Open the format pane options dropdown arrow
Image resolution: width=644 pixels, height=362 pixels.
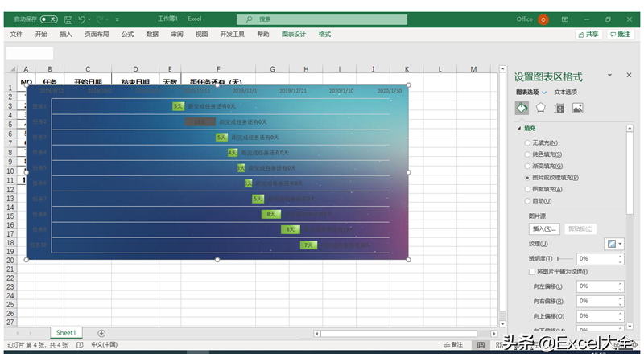coord(609,75)
